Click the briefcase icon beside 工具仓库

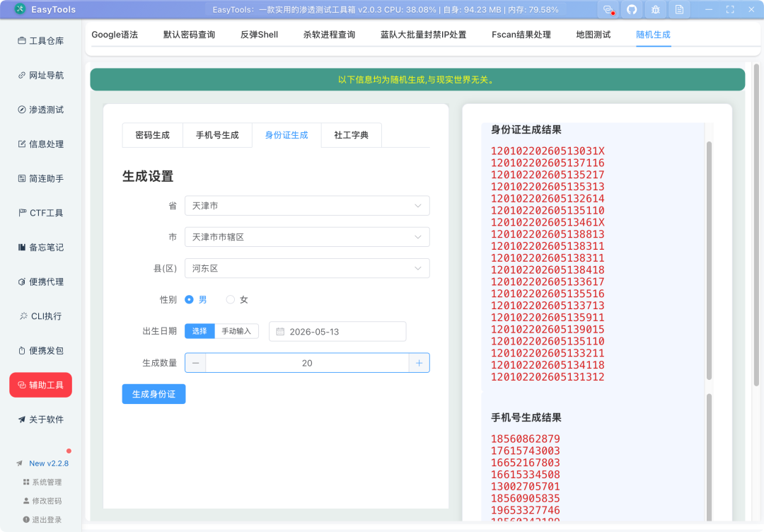22,41
